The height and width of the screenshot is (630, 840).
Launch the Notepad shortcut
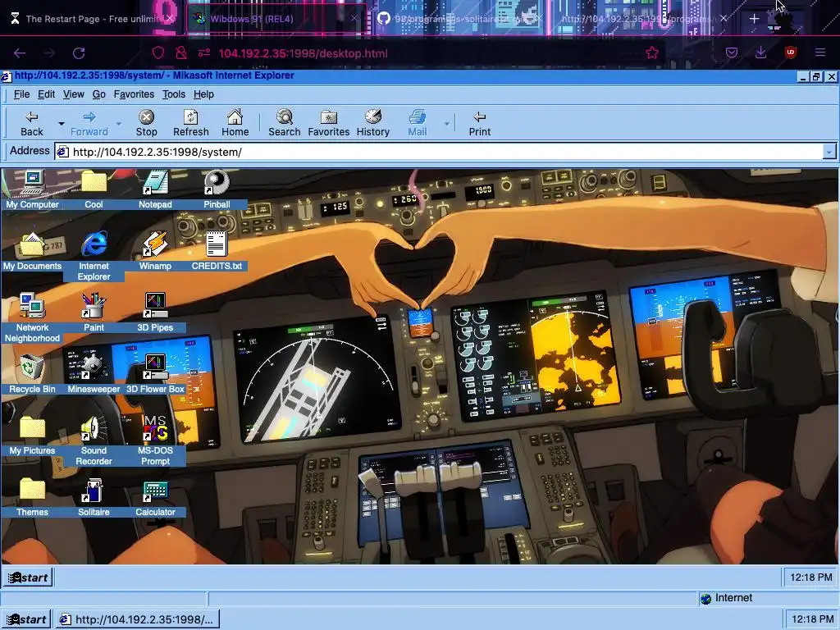(x=155, y=189)
